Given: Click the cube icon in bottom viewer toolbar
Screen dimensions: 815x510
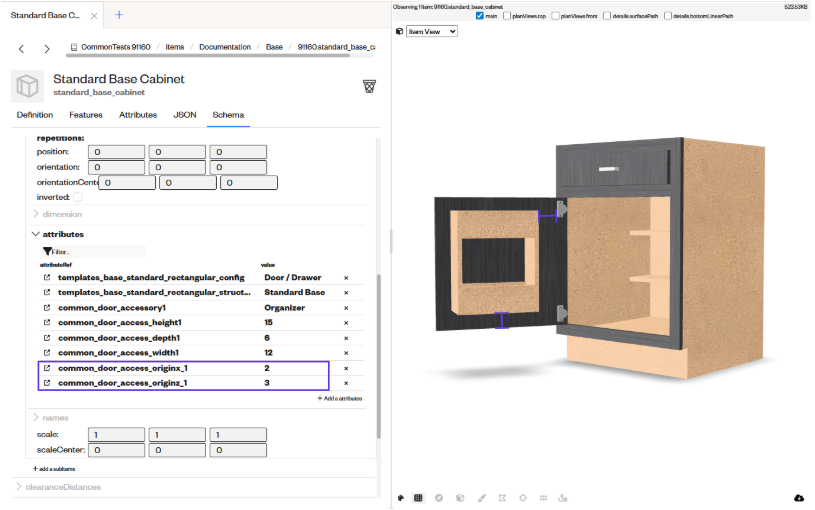Looking at the screenshot, I should click(x=460, y=498).
